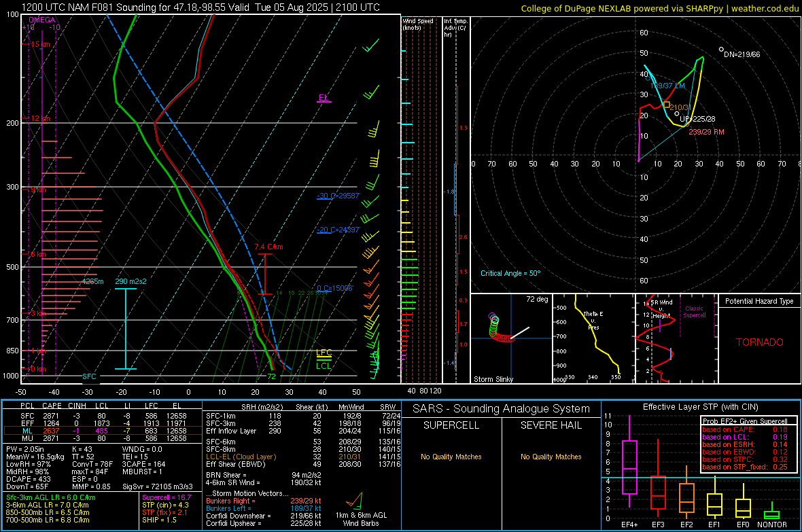
Task: Click the '-20 C=24397'' height label
Action: coord(338,230)
